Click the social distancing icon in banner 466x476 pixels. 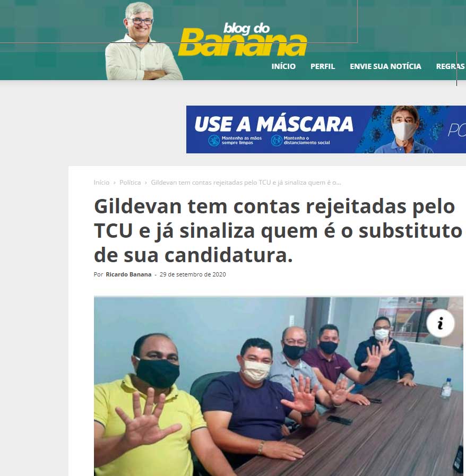click(x=277, y=141)
